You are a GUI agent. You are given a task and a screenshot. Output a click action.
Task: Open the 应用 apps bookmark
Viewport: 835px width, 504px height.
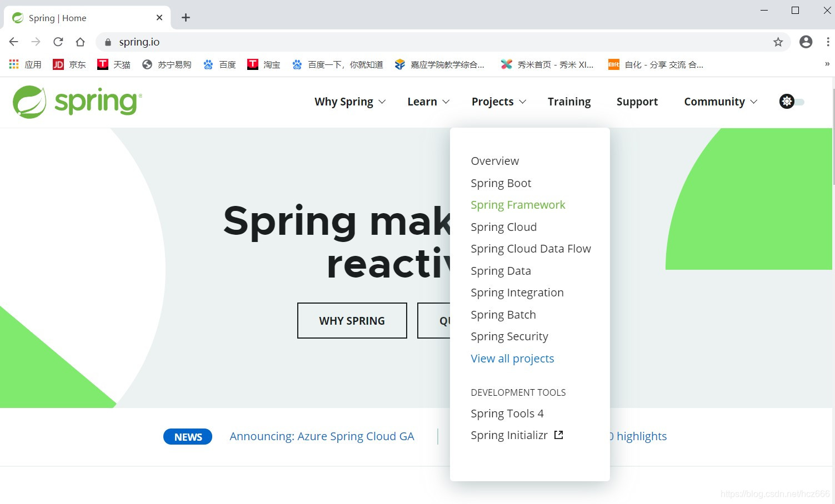(25, 64)
